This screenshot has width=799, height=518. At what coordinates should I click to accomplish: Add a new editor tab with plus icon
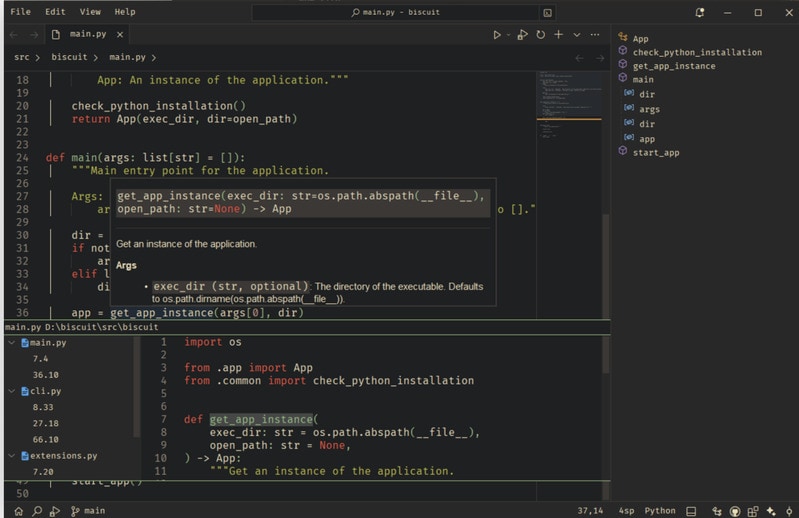558,35
